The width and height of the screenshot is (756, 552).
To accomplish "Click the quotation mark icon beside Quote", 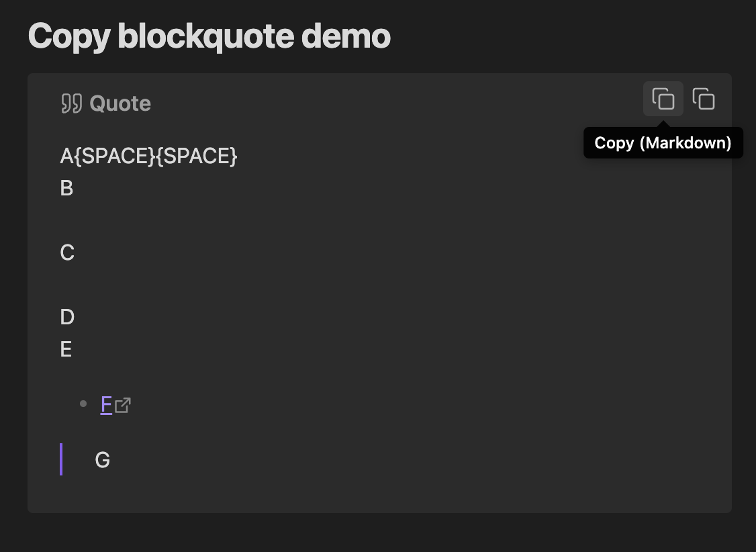I will tap(71, 103).
